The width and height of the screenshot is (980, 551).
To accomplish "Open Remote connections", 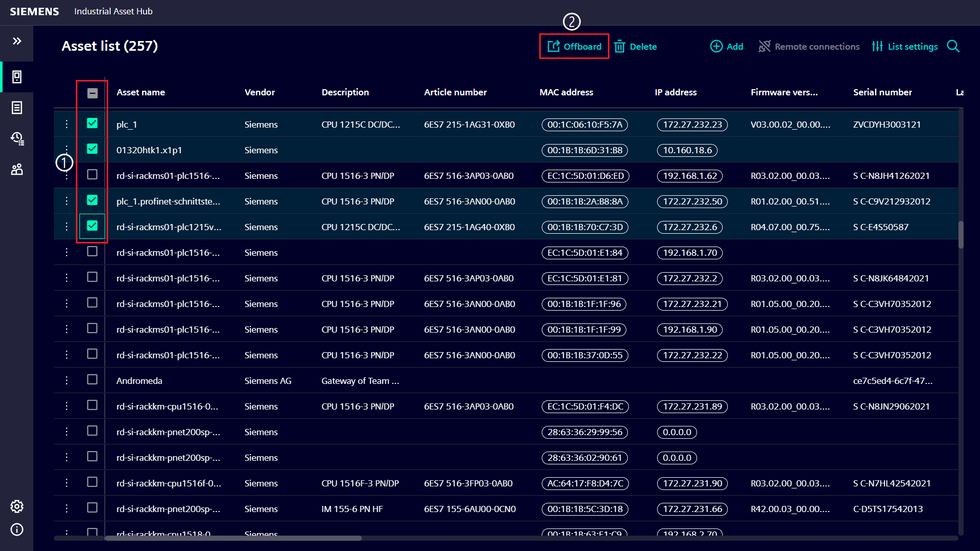I will (809, 46).
